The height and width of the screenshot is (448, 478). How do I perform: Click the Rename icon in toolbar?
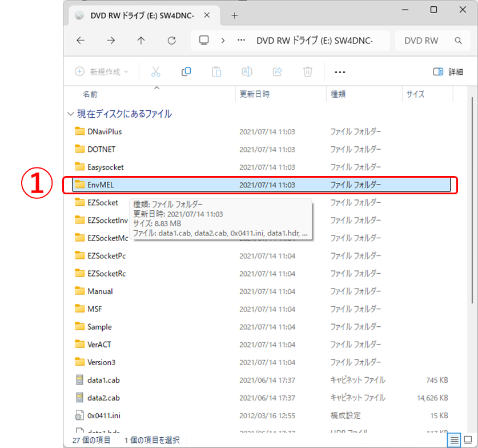click(x=247, y=72)
